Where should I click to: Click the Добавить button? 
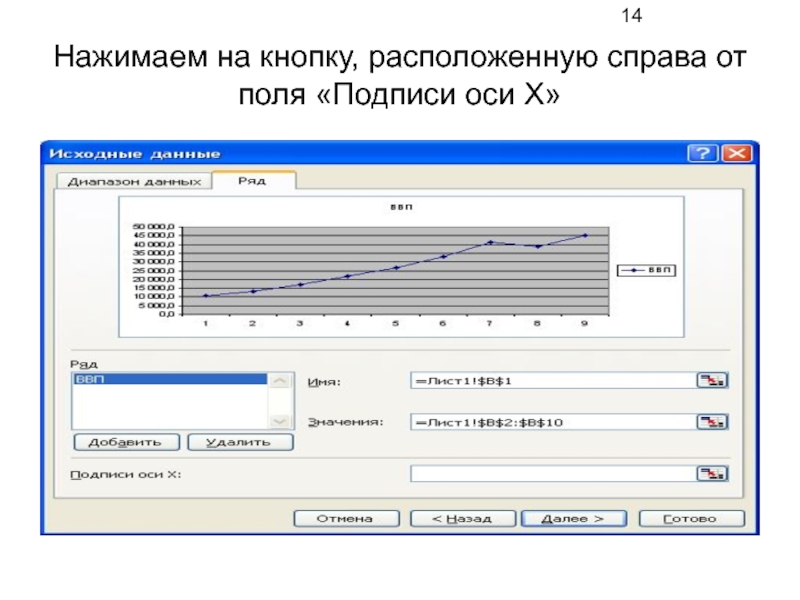[126, 442]
